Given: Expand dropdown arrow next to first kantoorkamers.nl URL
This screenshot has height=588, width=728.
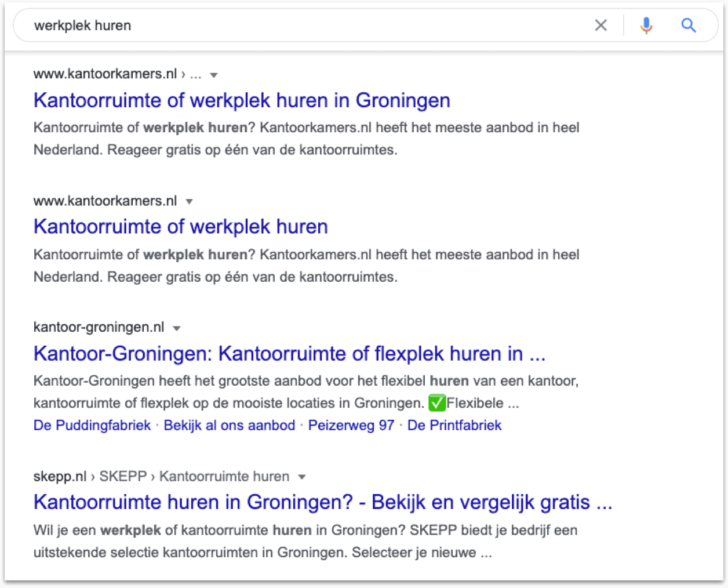Looking at the screenshot, I should (x=213, y=75).
